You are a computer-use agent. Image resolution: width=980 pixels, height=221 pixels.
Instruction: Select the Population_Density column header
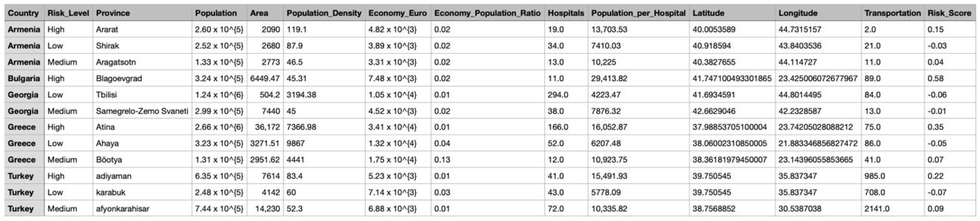pos(324,13)
